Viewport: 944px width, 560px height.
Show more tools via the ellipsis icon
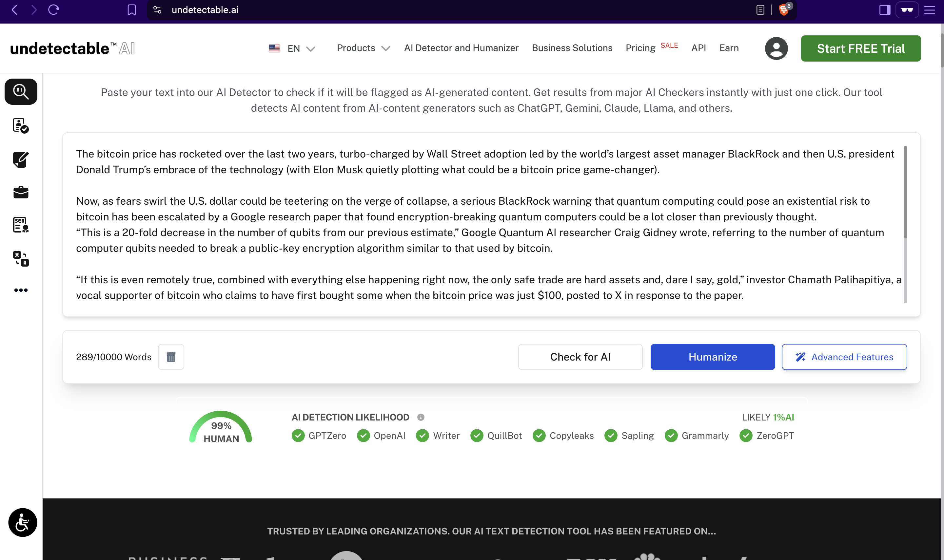click(x=20, y=290)
